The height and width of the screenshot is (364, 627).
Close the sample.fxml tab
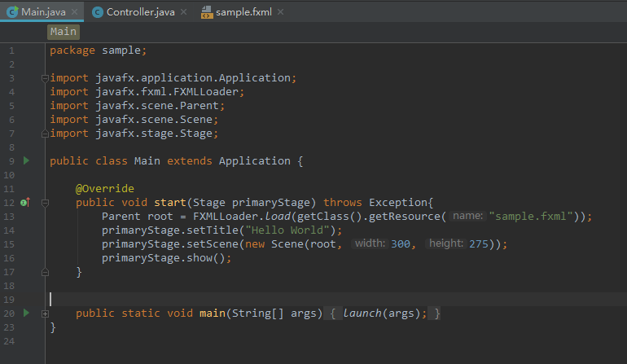(281, 12)
